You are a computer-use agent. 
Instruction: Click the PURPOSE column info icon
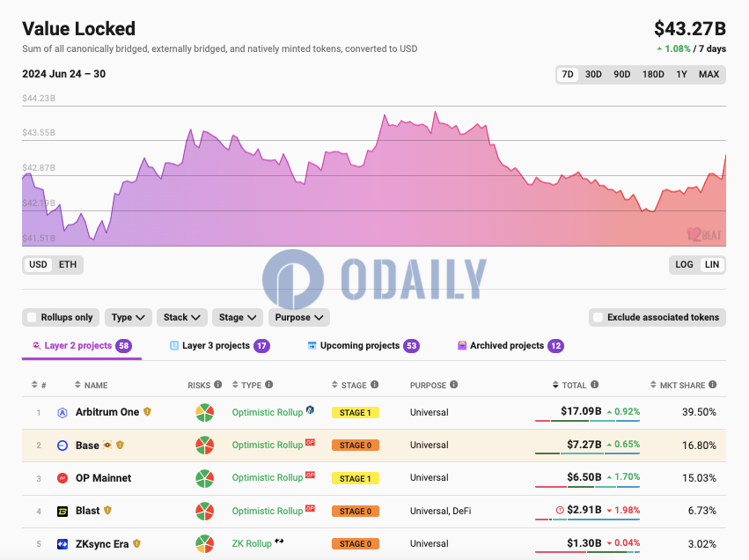pyautogui.click(x=454, y=385)
